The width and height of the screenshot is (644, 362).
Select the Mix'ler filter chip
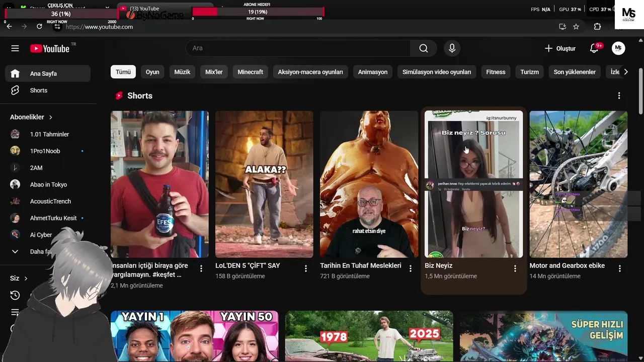[x=214, y=72]
